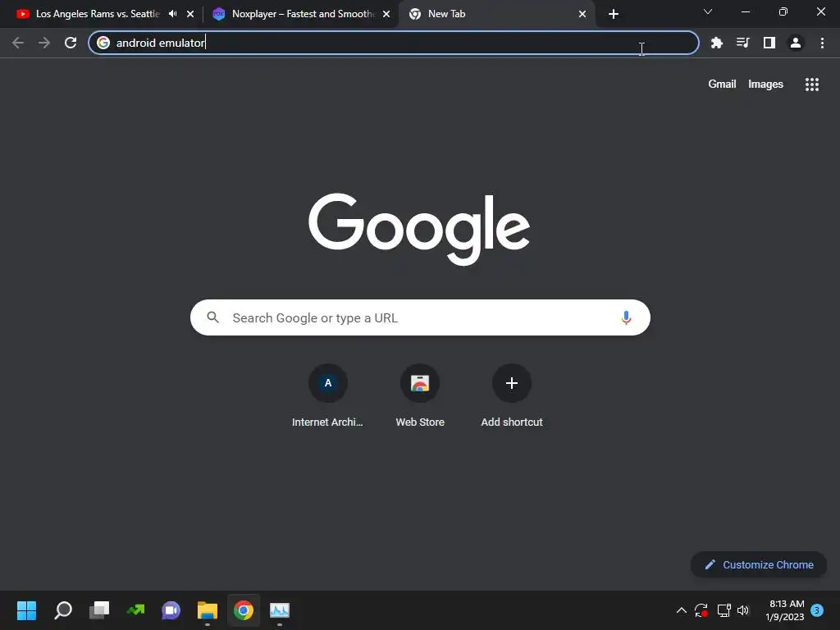
Task: Open the Extensions puzzle icon
Action: point(716,43)
